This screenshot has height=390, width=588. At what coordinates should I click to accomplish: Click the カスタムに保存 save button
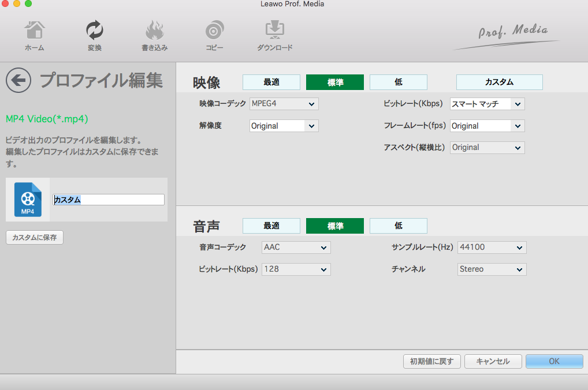(x=34, y=237)
